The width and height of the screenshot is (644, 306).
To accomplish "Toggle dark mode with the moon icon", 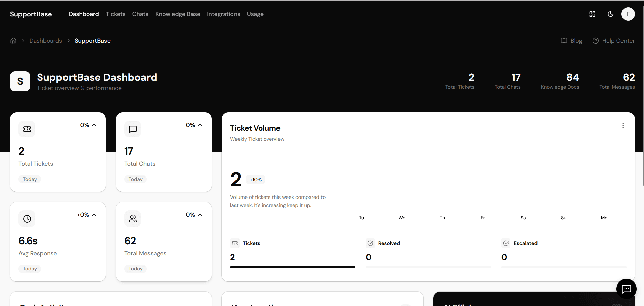I will point(611,14).
